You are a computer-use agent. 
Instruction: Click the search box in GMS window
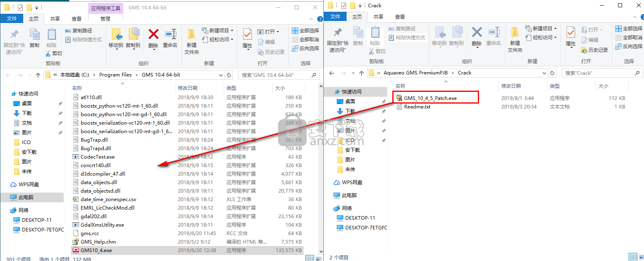coord(279,75)
